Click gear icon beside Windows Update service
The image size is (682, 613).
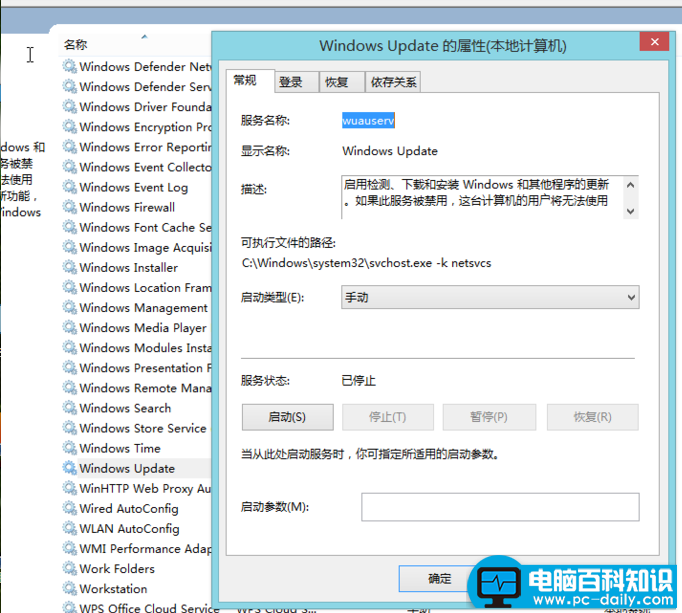[69, 468]
